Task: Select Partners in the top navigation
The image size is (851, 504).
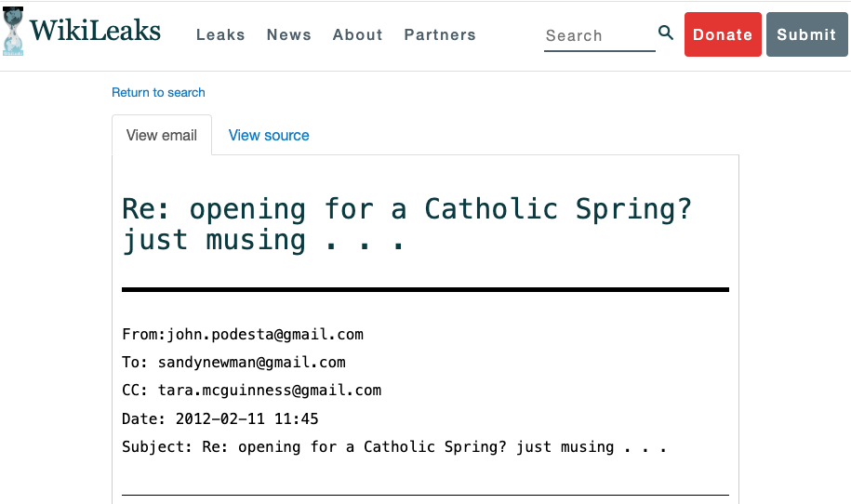Action: [440, 35]
